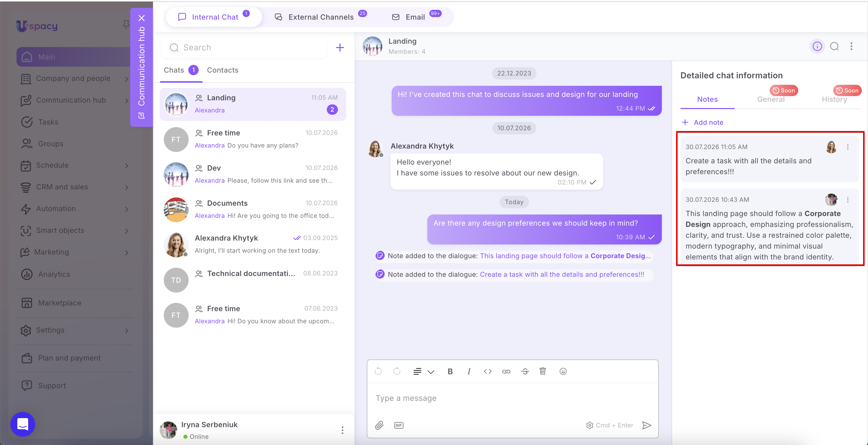
Task: Open the Notes tab in chat details
Action: pyautogui.click(x=707, y=99)
